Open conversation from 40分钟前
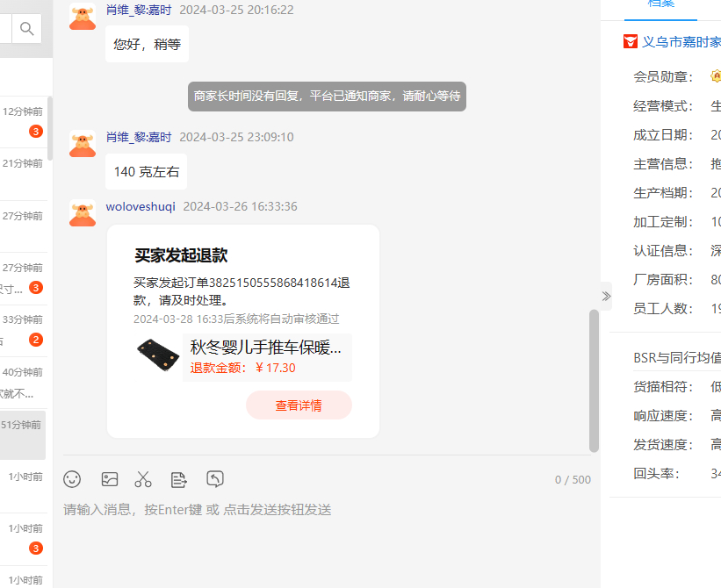This screenshot has height=588, width=721. pos(23,384)
